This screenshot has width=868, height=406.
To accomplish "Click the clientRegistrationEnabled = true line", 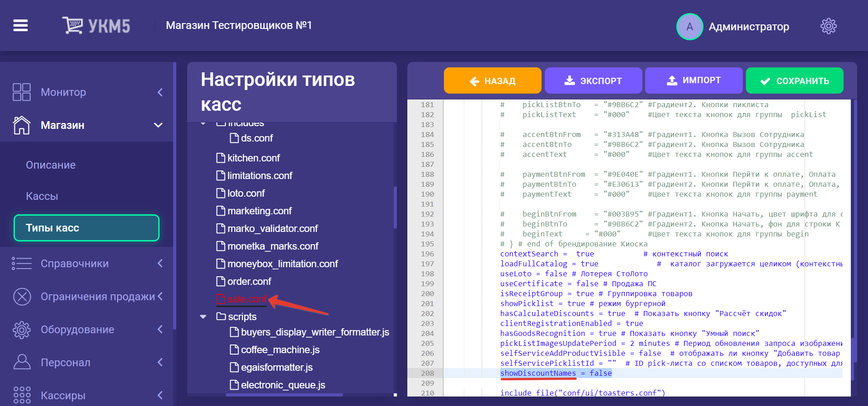I will click(571, 323).
